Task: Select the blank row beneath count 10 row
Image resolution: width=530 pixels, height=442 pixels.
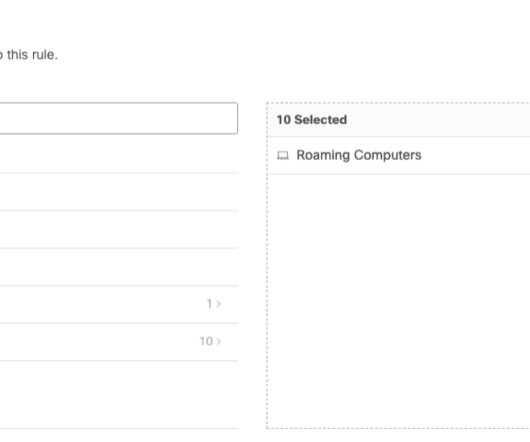Action: coord(119,395)
